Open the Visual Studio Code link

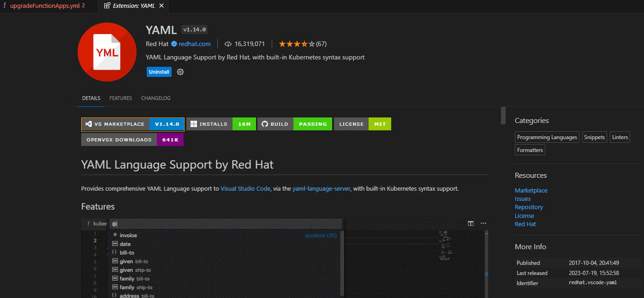[245, 189]
